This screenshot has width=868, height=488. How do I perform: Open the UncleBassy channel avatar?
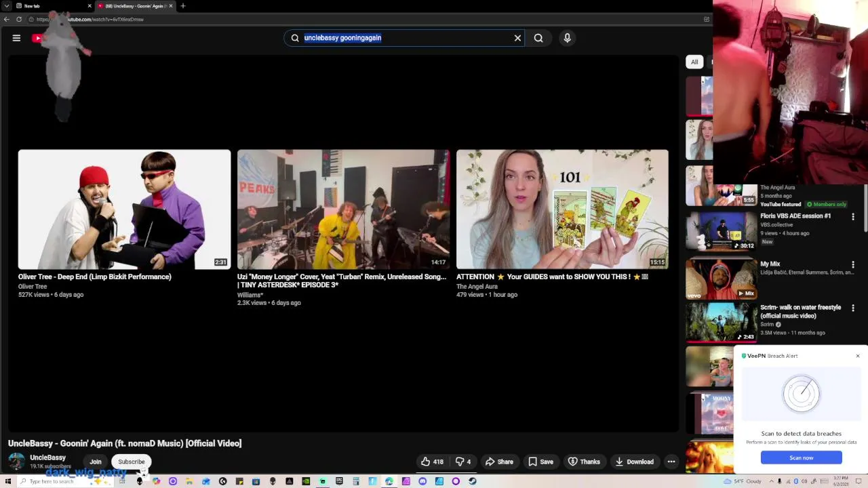pyautogui.click(x=16, y=462)
